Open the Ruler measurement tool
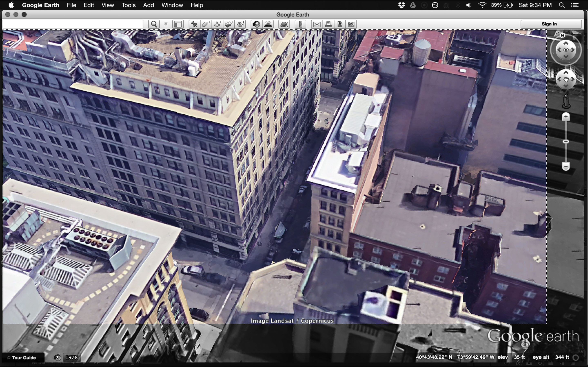Viewport: 588px width, 367px height. click(x=300, y=24)
